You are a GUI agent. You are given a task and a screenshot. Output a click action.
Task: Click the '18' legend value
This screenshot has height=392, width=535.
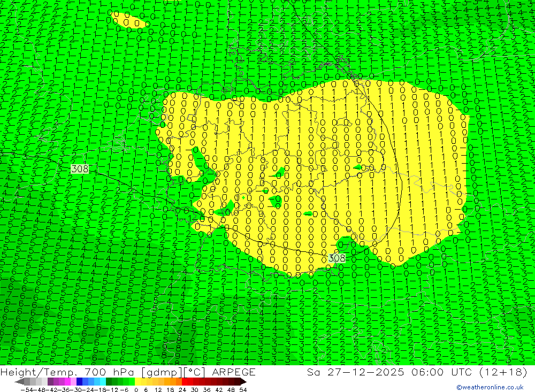click(170, 390)
